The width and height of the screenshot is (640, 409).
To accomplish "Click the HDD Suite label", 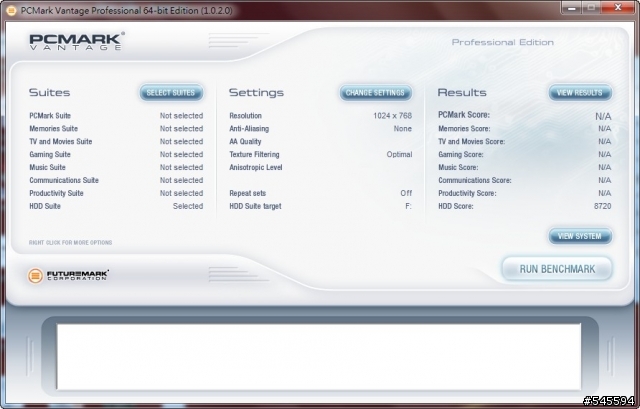I will coord(45,206).
